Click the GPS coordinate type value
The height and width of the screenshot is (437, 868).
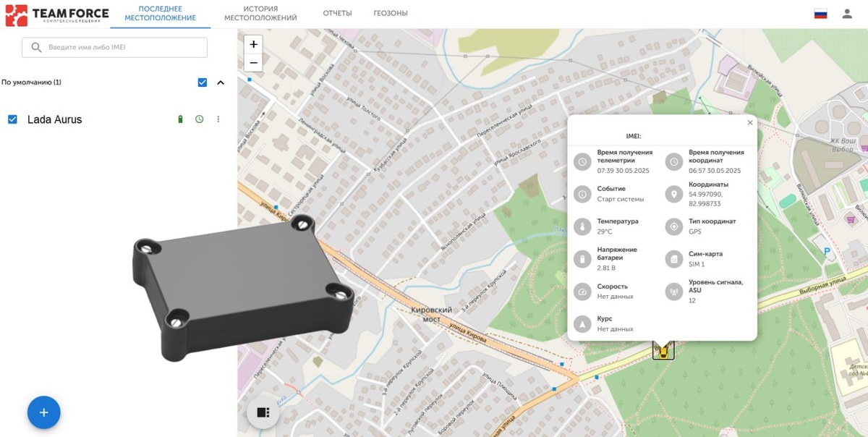coord(695,232)
